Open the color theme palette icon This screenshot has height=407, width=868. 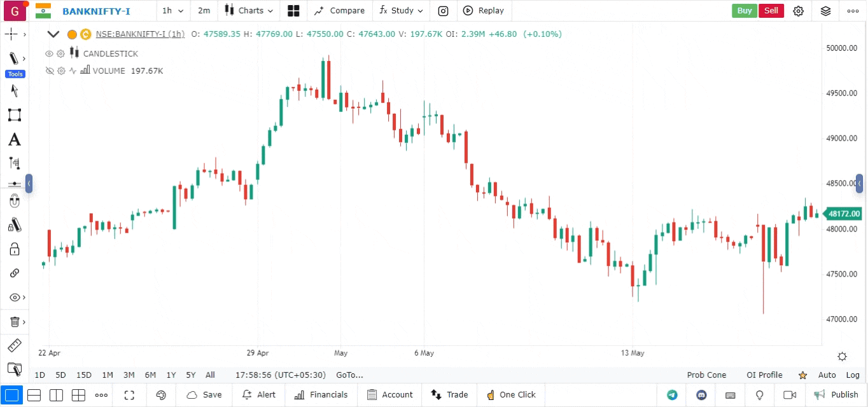(x=161, y=395)
